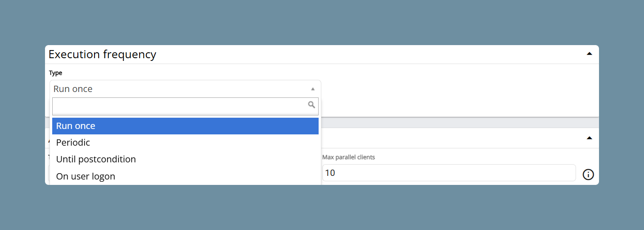644x230 pixels.
Task: Click the Max parallel clients label
Action: click(x=349, y=157)
